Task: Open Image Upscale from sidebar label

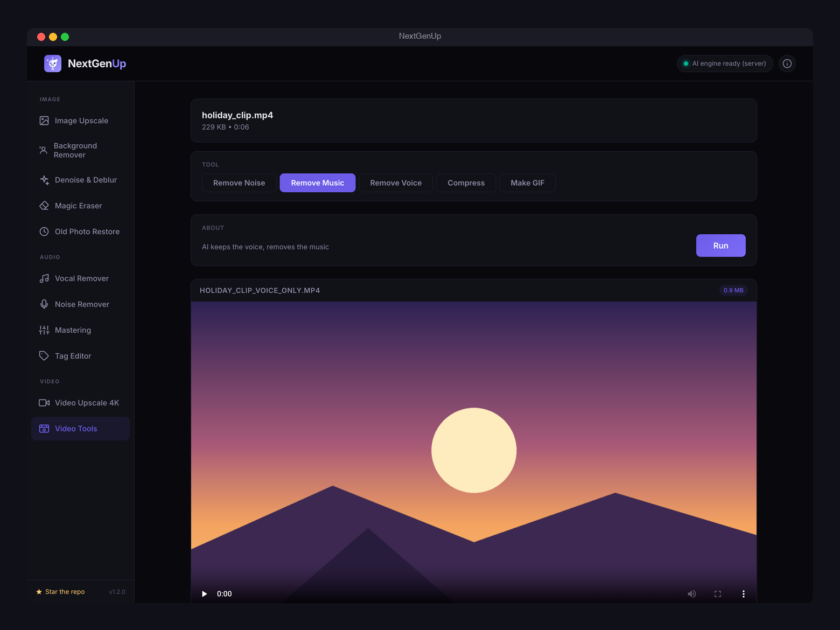Action: click(x=81, y=121)
